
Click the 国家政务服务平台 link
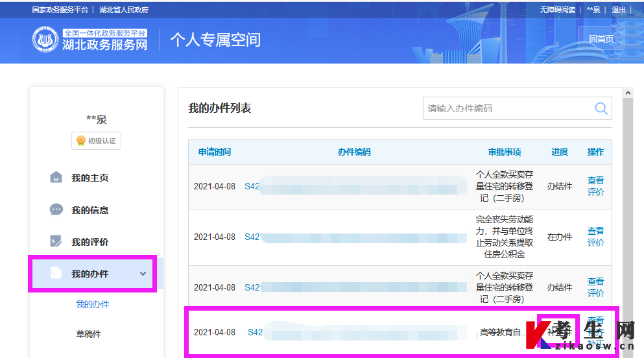[x=60, y=10]
